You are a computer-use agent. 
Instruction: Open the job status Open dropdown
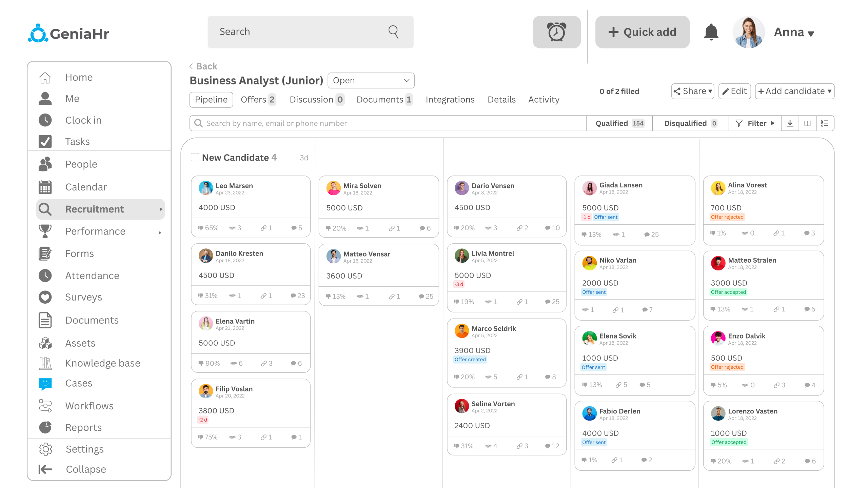click(371, 81)
